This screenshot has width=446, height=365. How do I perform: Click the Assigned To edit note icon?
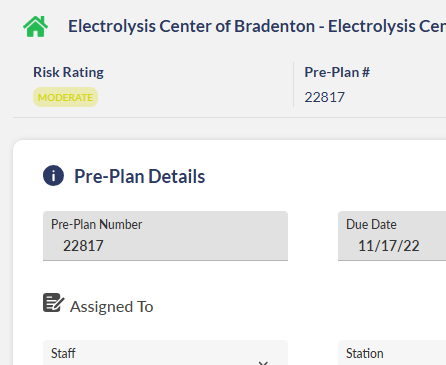pos(53,303)
